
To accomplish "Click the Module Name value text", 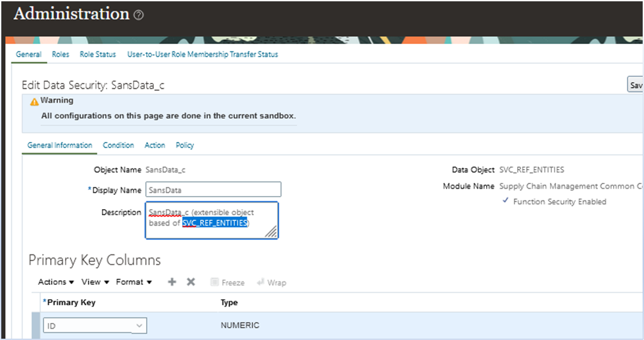I will point(571,186).
